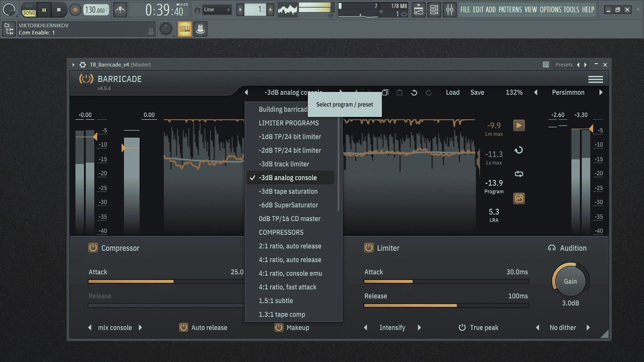The image size is (644, 362).
Task: Open the HELP menu
Action: tap(588, 9)
